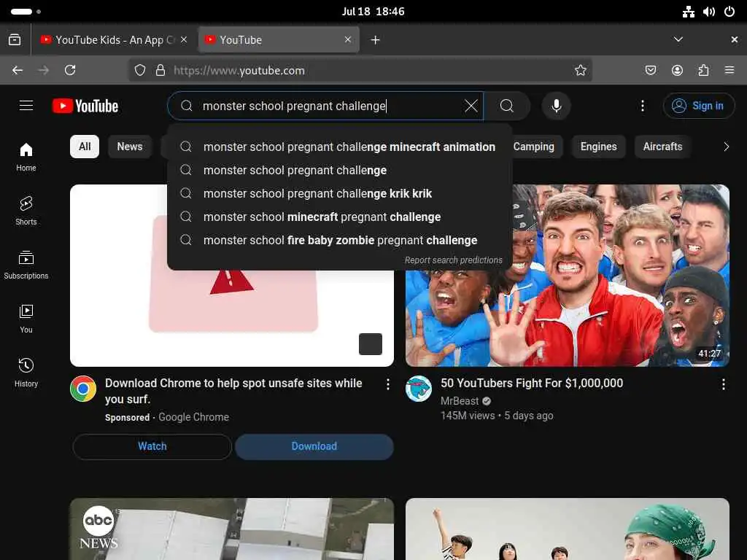Screen dimensions: 747x560
Task: List all tabs dropdown arrow
Action: (678, 39)
